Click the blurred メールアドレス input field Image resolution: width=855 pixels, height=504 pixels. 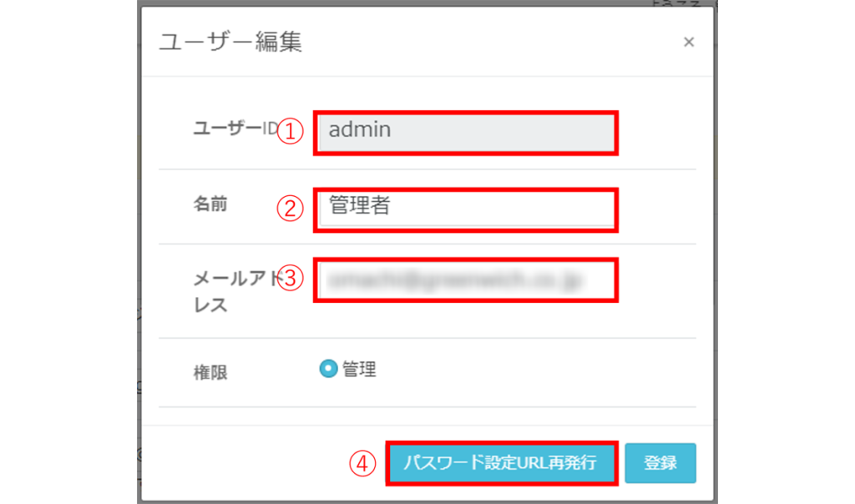(x=466, y=280)
